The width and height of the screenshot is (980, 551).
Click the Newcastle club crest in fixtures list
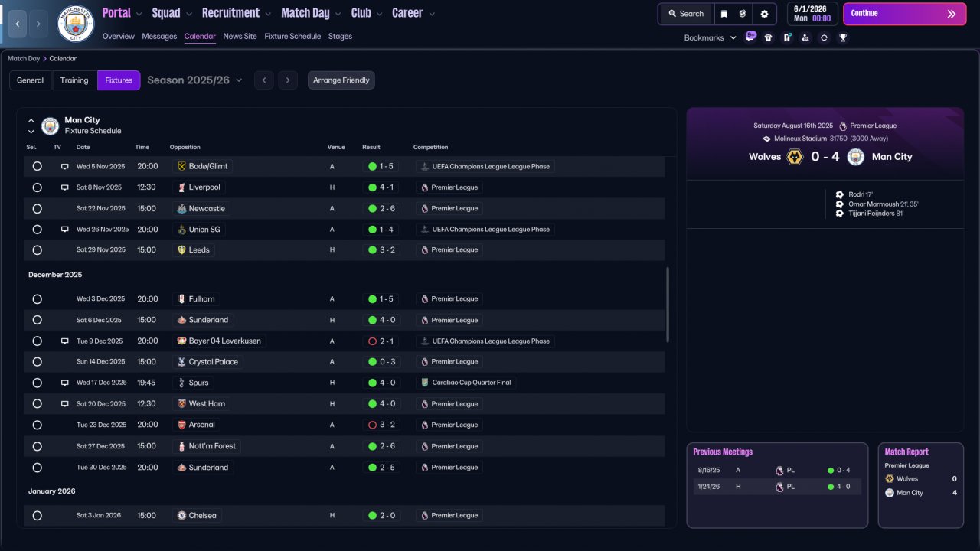(181, 208)
